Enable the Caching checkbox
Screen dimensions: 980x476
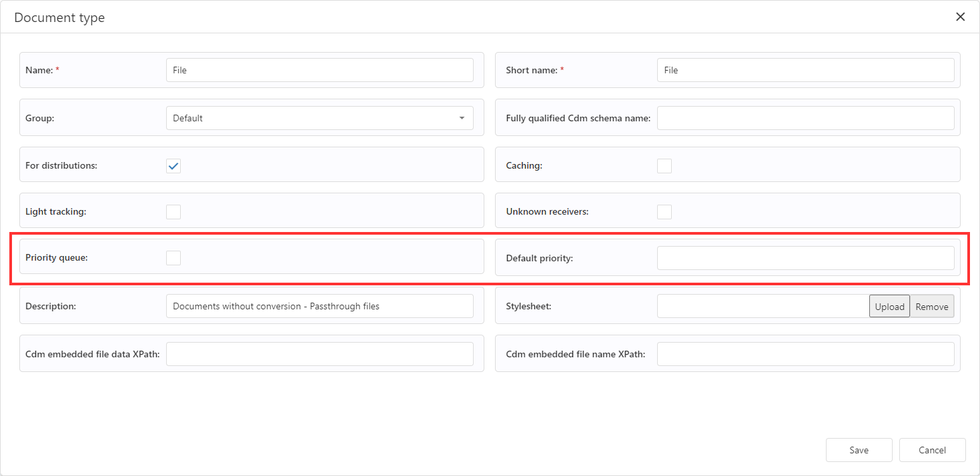[664, 166]
